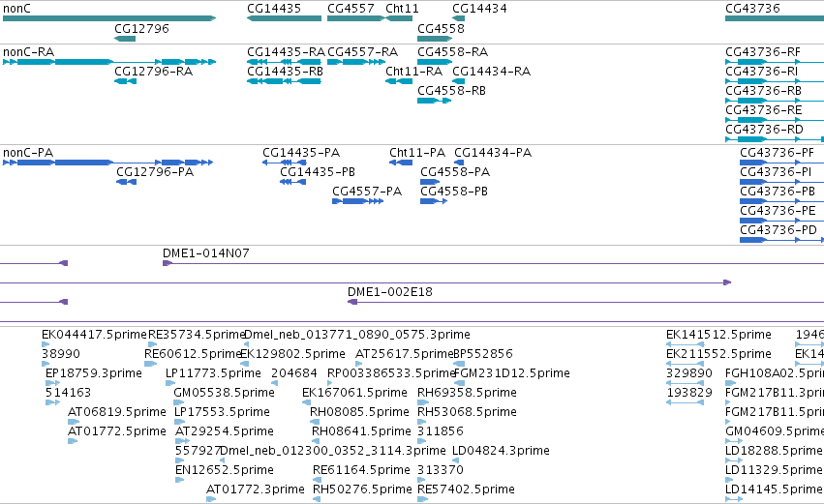
Task: Select EST RE57402.5prime label
Action: (466, 489)
